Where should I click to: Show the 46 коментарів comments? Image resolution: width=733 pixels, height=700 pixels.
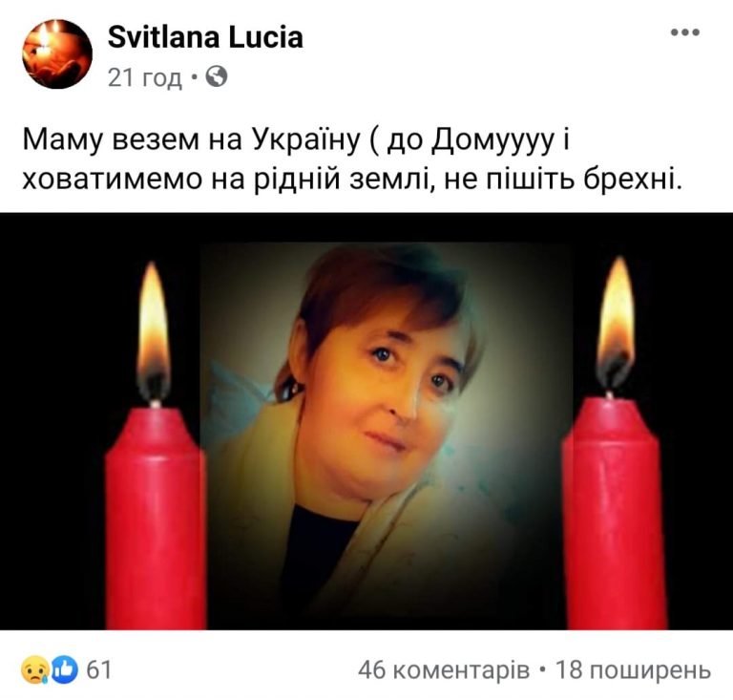tap(444, 670)
